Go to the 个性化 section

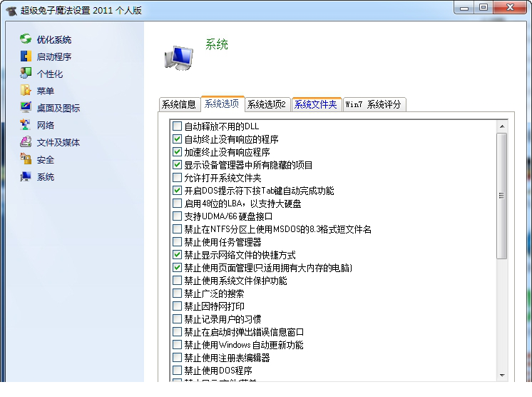(x=49, y=74)
